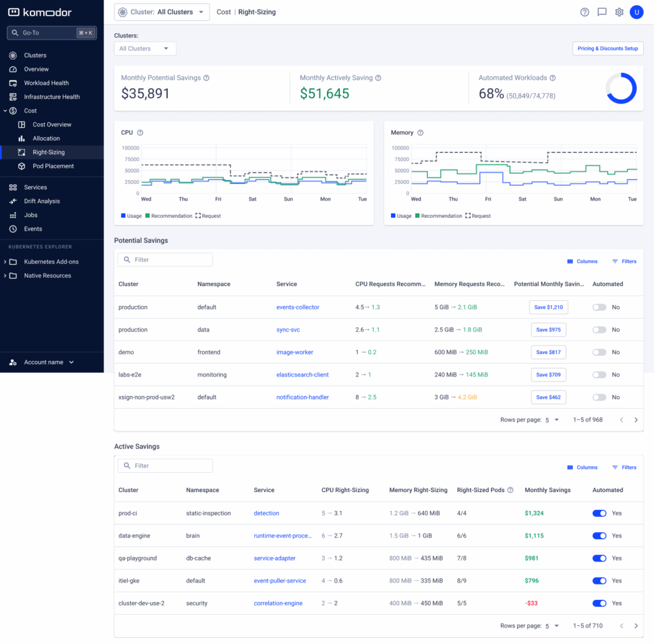The width and height of the screenshot is (654, 644).
Task: Open the Cluster: All Clusters dropdown in header
Action: coord(162,12)
